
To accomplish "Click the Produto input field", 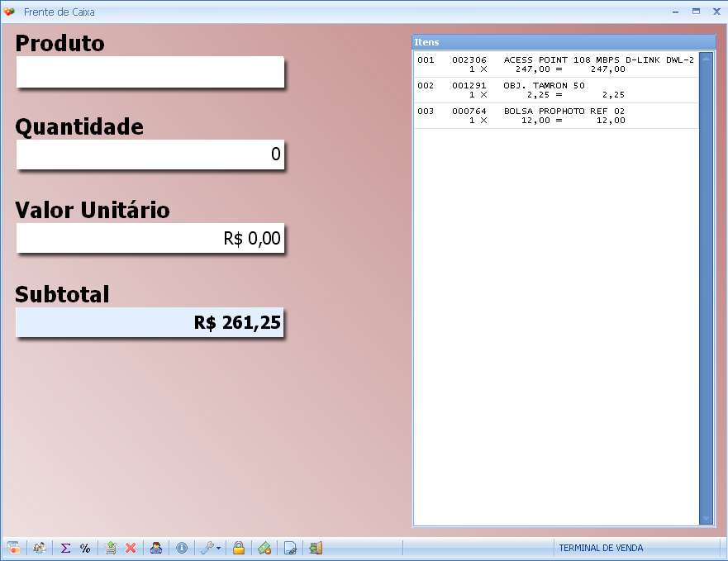I will pyautogui.click(x=150, y=72).
